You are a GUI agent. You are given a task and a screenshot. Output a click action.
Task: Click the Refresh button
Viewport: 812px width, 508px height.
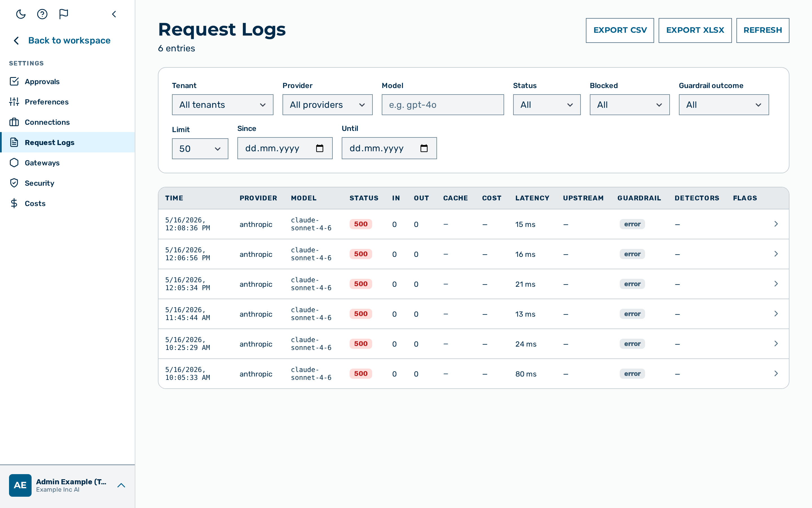tap(762, 30)
